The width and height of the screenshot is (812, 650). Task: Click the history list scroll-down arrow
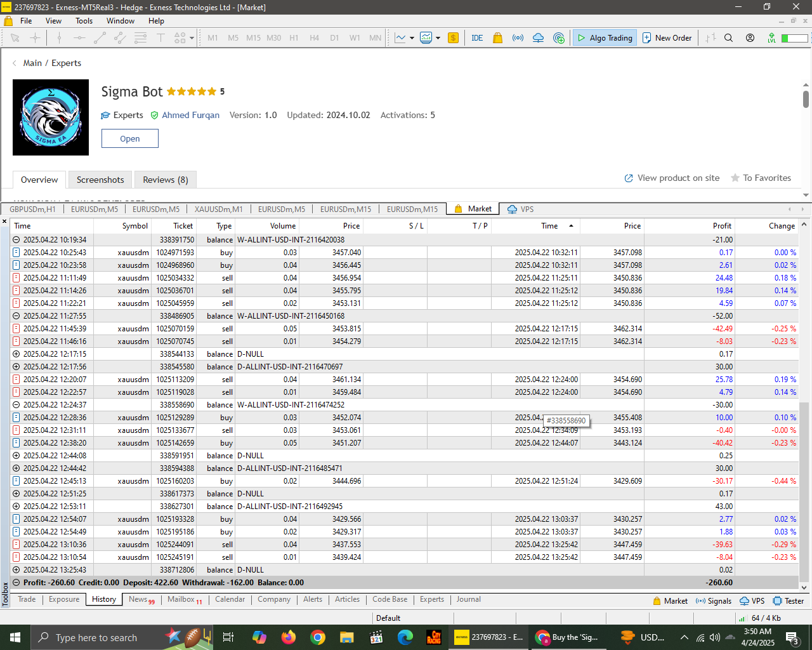tap(804, 588)
